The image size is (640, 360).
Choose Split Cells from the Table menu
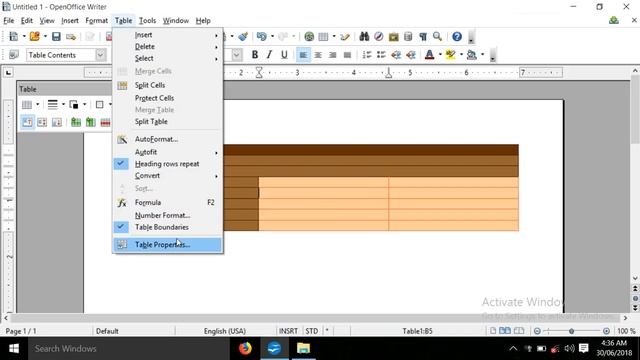point(168,85)
